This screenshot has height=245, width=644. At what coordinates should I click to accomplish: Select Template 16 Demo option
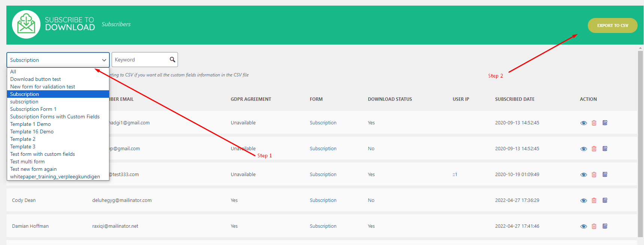pyautogui.click(x=58, y=131)
